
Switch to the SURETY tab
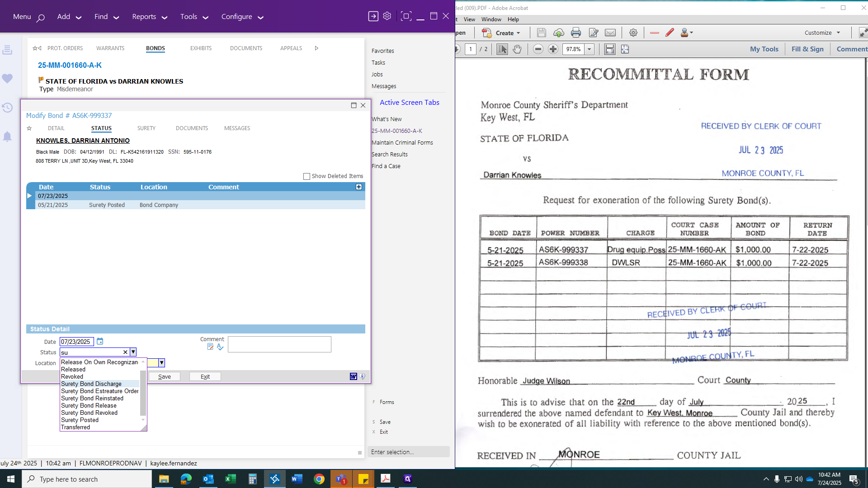[146, 128]
